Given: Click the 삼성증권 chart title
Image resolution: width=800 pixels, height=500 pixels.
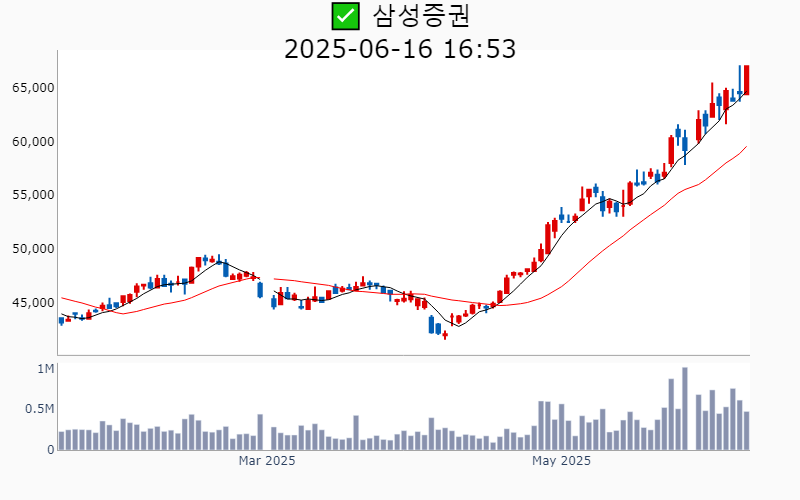Looking at the screenshot, I should pyautogui.click(x=421, y=16).
